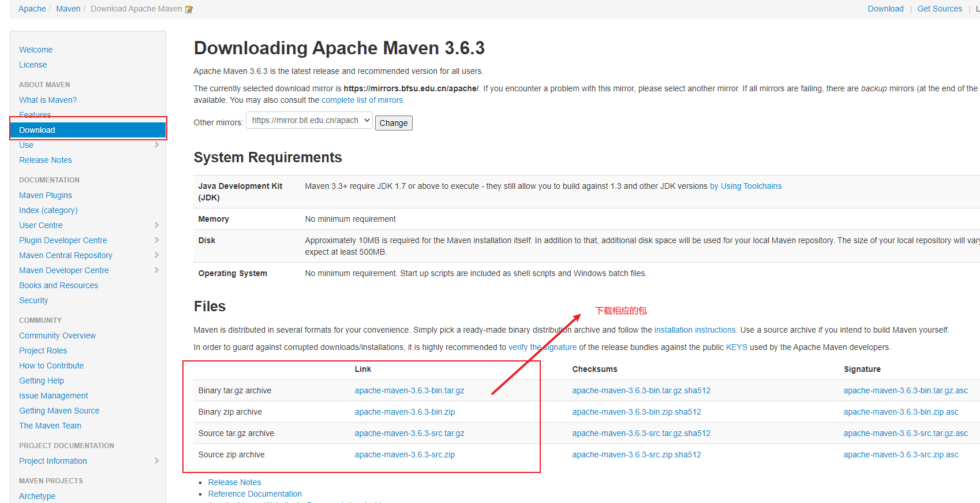980x503 pixels.
Task: Open Release Notes in sidebar
Action: coord(46,160)
